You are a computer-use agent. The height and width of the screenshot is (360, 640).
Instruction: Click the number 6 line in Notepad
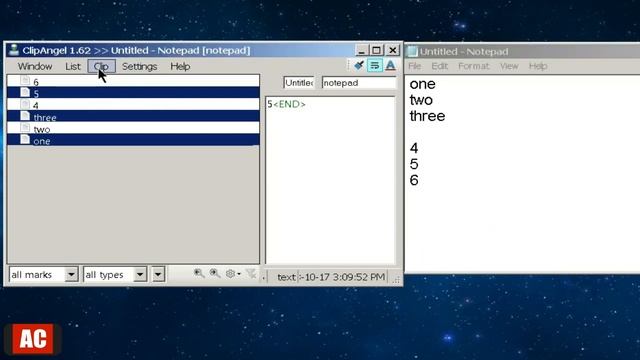point(414,180)
